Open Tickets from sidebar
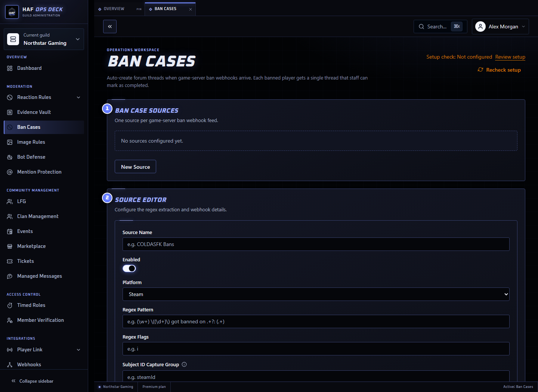The height and width of the screenshot is (392, 538). [44, 261]
